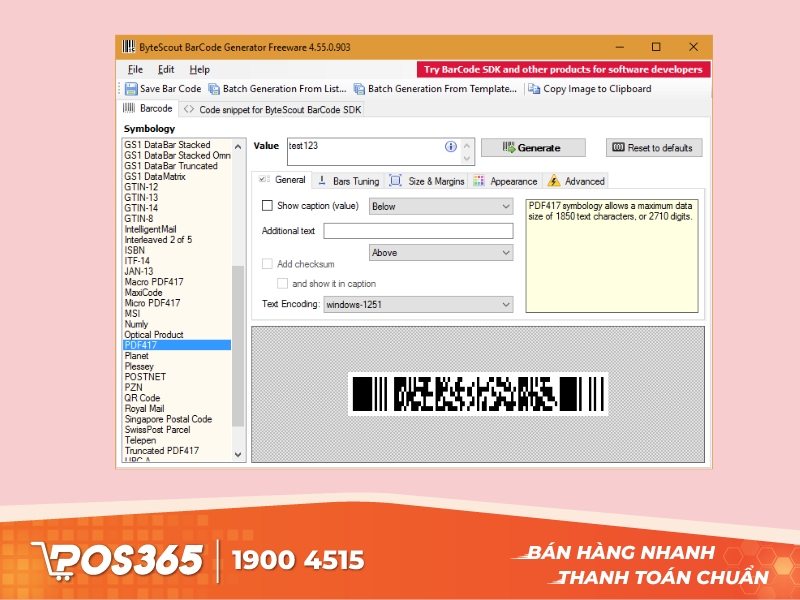Switch to the Bars Tuning tab
800x600 pixels.
(x=350, y=181)
